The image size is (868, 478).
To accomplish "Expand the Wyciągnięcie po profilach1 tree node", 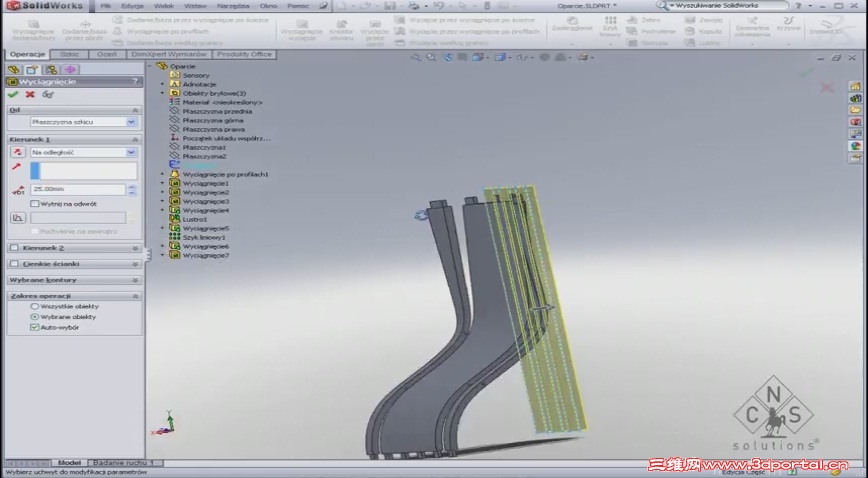I will coord(162,174).
